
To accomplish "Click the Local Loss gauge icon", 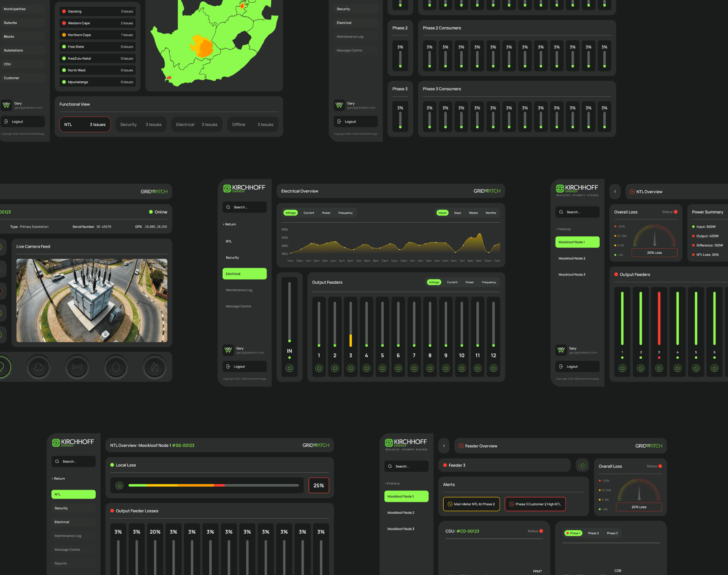I will tap(119, 485).
